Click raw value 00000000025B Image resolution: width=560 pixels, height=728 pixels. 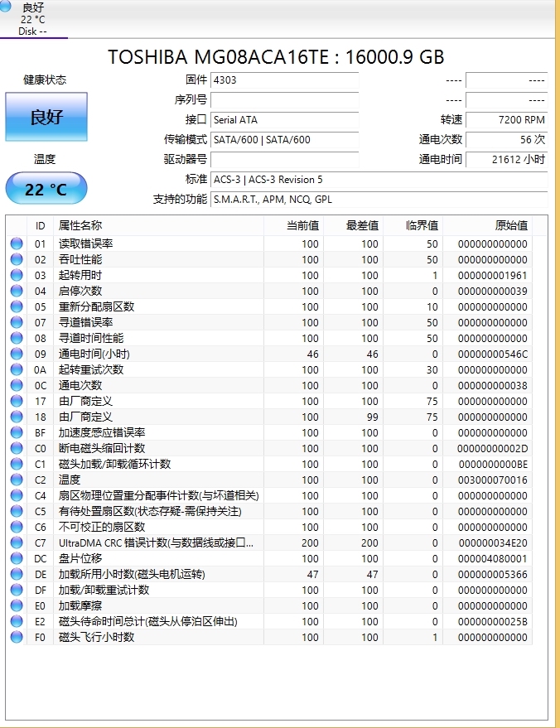point(493,622)
